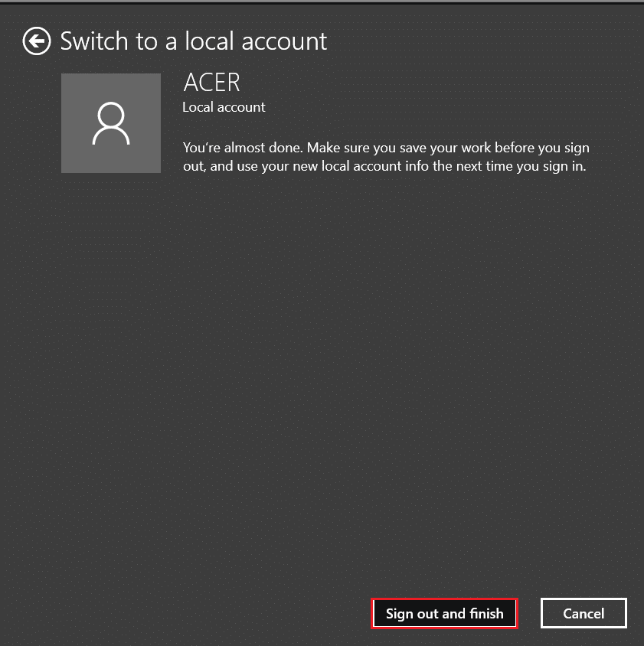The image size is (644, 646).
Task: Click the circled left arrow beside the title
Action: [x=37, y=41]
